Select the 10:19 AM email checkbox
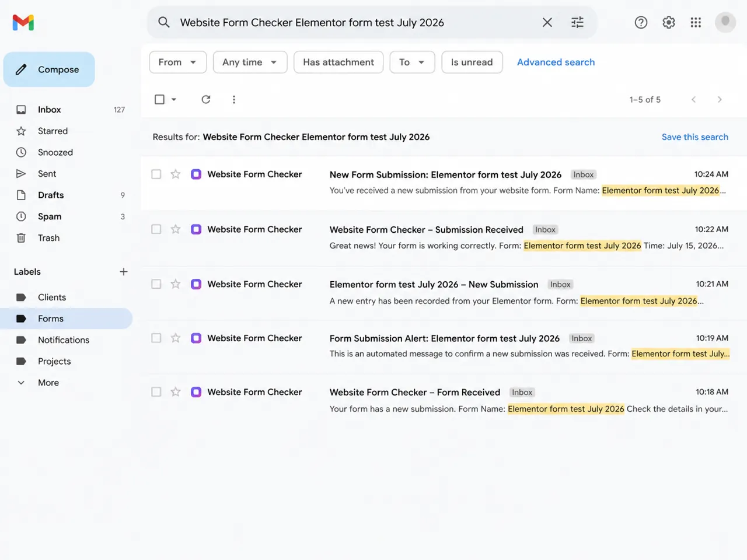 click(x=156, y=338)
